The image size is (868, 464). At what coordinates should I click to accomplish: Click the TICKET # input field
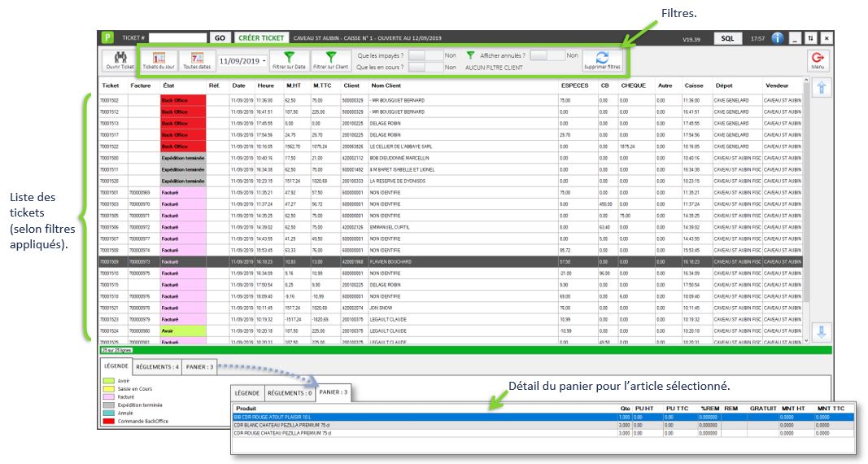177,37
